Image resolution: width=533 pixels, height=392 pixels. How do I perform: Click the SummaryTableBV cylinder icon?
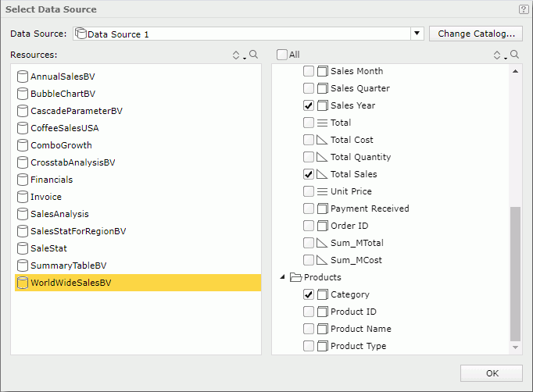[23, 265]
